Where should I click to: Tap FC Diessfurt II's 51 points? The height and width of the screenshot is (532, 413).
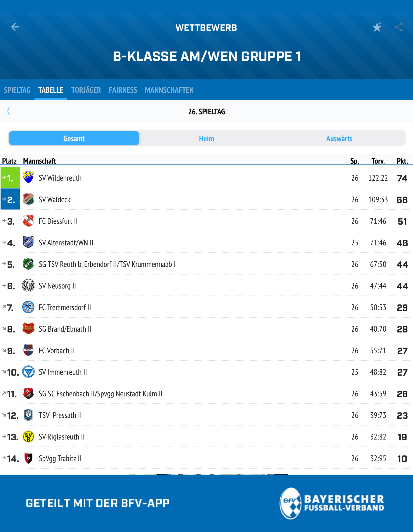coord(402,221)
